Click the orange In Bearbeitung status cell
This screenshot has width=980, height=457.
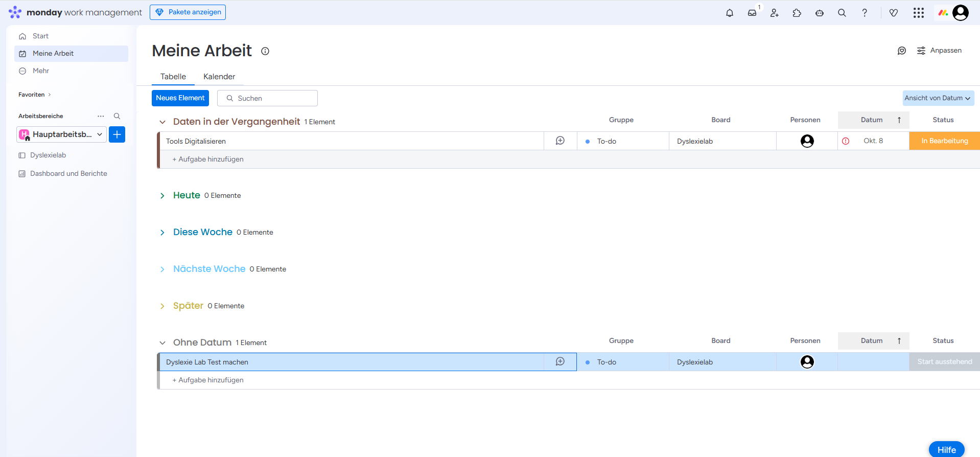click(x=944, y=141)
